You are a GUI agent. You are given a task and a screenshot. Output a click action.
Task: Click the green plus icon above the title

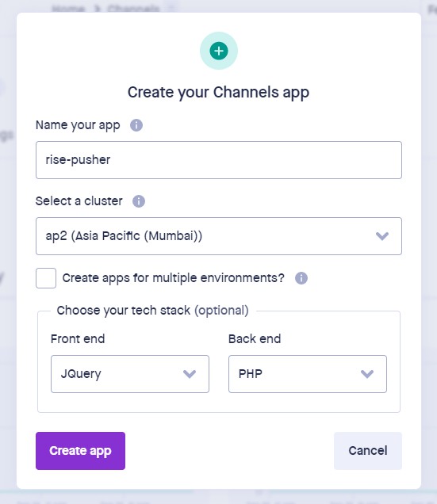[x=219, y=51]
